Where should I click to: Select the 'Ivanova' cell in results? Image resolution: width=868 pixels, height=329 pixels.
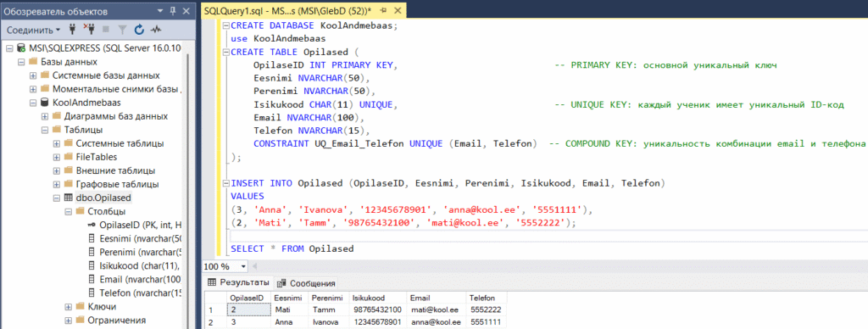pos(329,322)
